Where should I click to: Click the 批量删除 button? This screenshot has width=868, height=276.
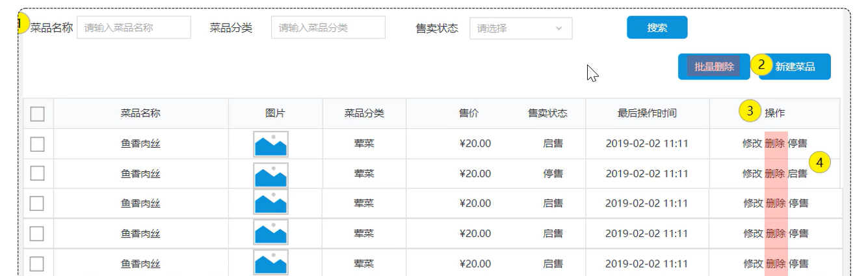pos(713,66)
